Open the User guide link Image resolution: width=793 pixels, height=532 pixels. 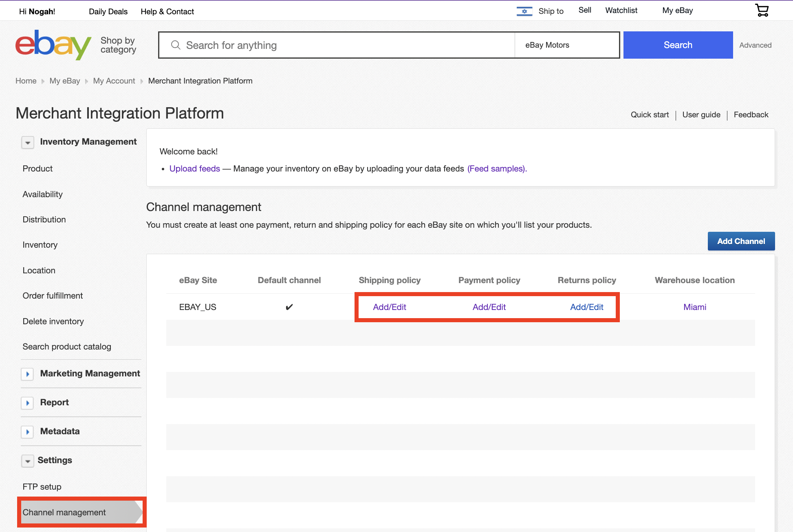[701, 115]
